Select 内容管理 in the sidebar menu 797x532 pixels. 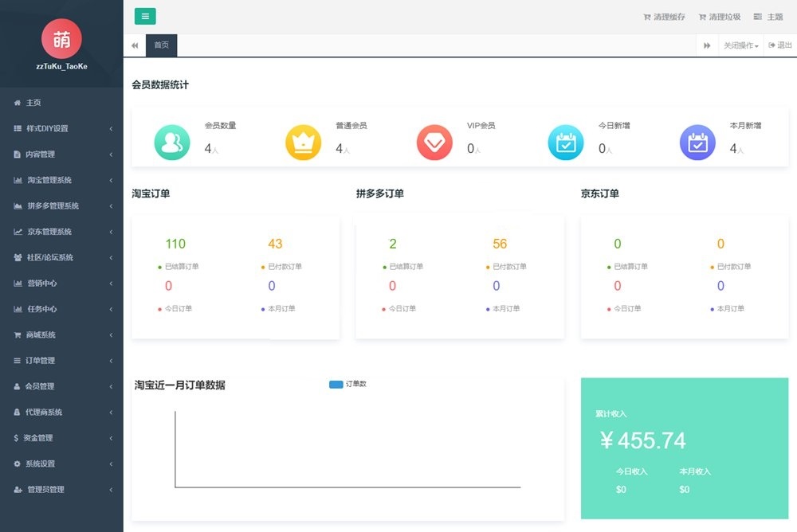(x=41, y=155)
